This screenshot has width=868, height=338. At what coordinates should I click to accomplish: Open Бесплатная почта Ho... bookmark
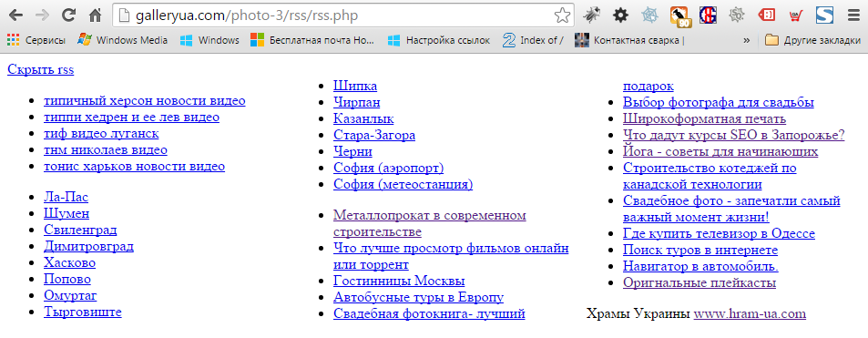pos(311,40)
